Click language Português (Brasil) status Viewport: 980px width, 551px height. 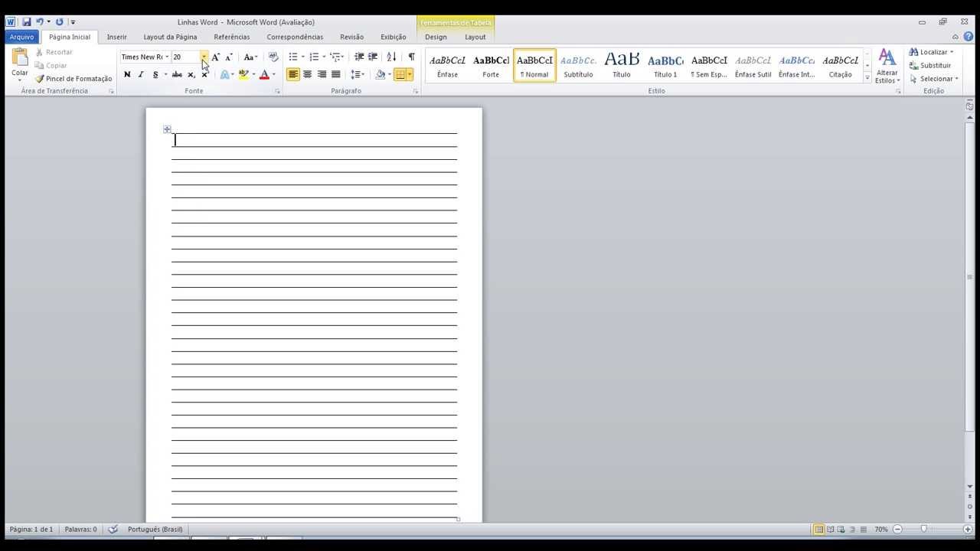155,529
